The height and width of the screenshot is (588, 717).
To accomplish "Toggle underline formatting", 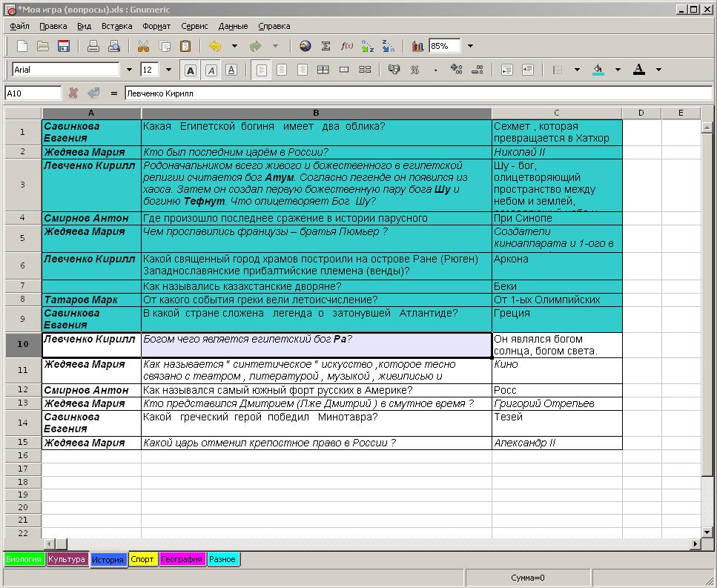I will [x=231, y=70].
